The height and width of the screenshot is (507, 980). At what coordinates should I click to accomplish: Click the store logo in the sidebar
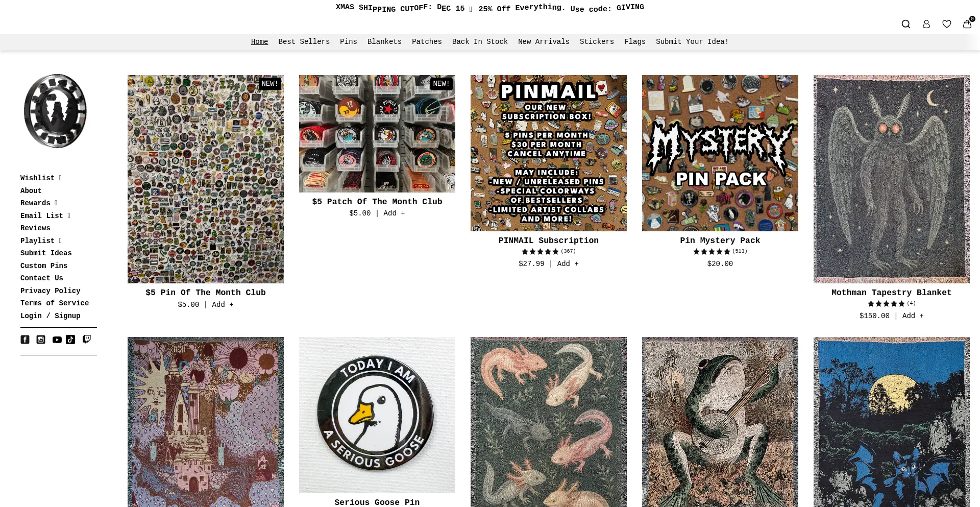(x=55, y=111)
